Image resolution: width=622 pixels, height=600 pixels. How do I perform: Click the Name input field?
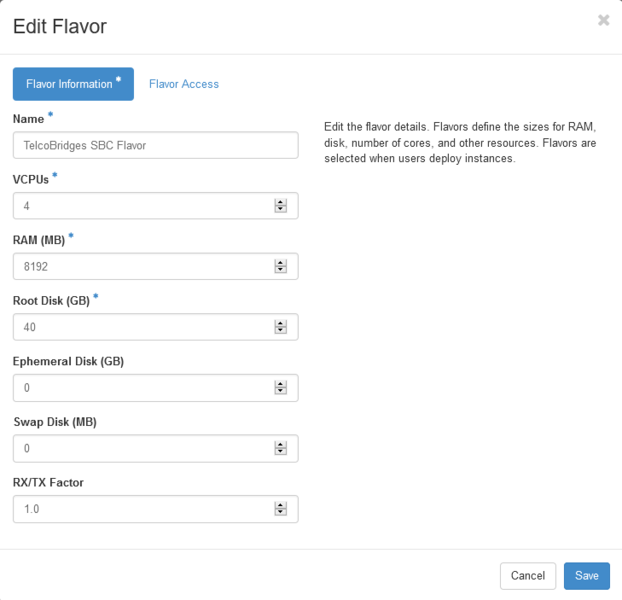pyautogui.click(x=156, y=145)
